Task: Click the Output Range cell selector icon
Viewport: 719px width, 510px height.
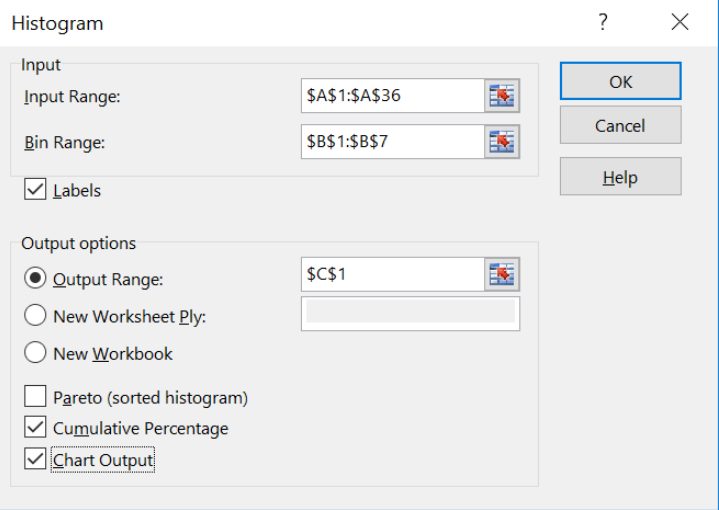Action: point(502,274)
